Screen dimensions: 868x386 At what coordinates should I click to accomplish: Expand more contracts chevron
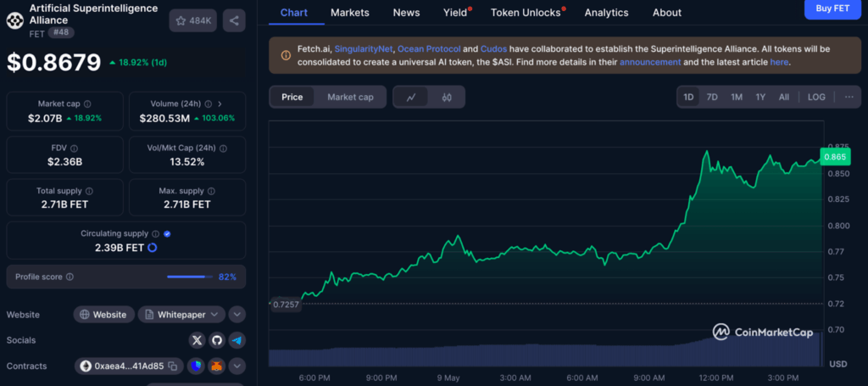coord(237,366)
